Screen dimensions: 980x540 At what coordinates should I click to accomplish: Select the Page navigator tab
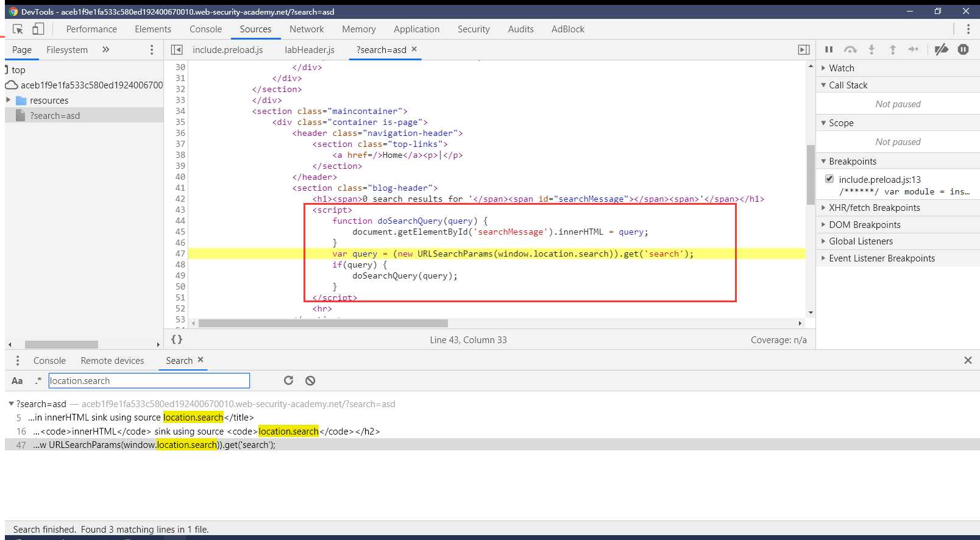[22, 50]
